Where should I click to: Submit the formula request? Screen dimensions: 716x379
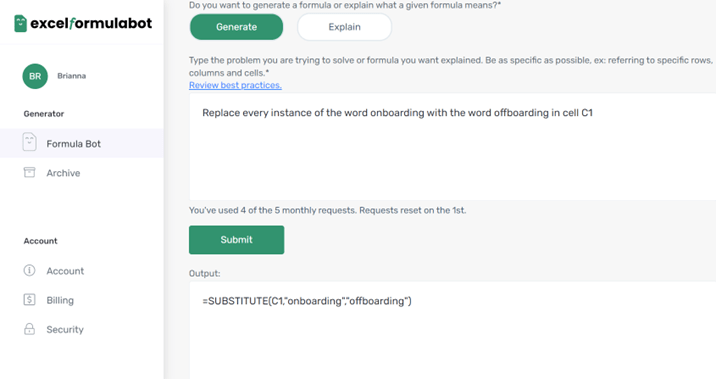point(237,240)
